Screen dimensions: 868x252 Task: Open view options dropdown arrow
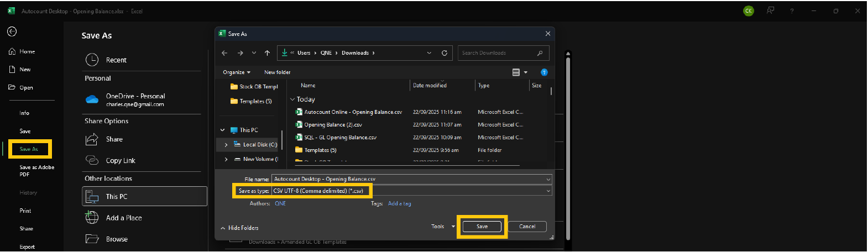(526, 72)
